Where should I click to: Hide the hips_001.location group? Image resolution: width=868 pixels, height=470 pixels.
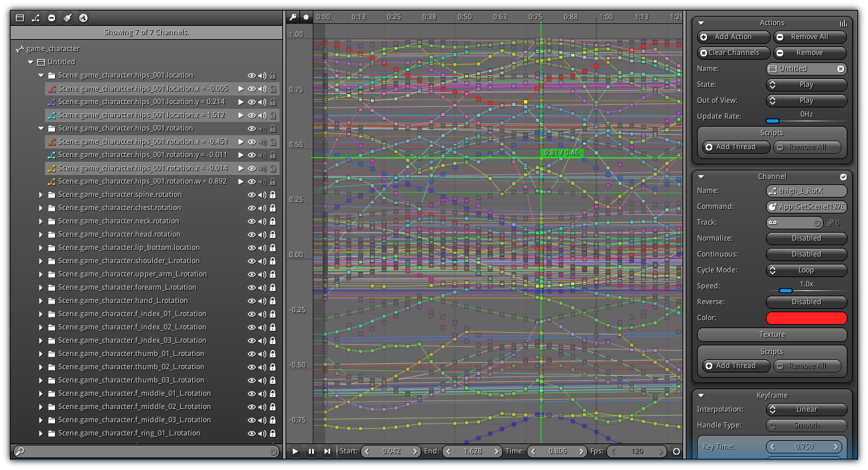[x=252, y=76]
